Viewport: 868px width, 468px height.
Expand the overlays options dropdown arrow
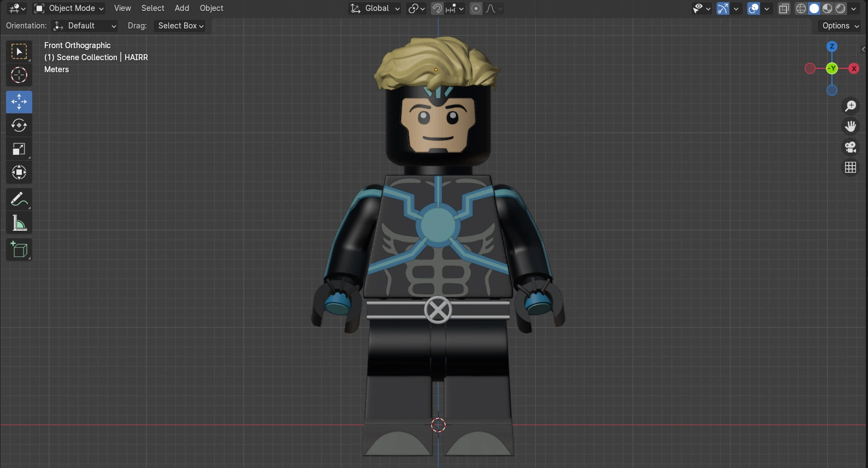tap(767, 8)
